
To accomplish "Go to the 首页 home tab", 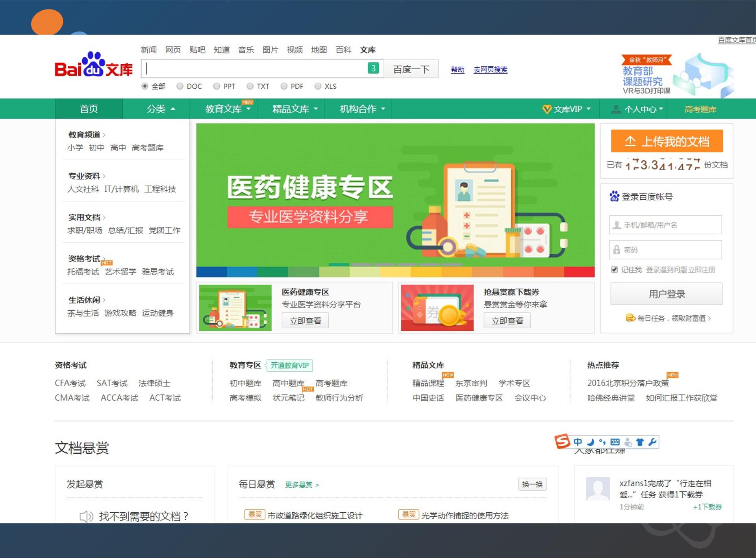I will pyautogui.click(x=89, y=109).
